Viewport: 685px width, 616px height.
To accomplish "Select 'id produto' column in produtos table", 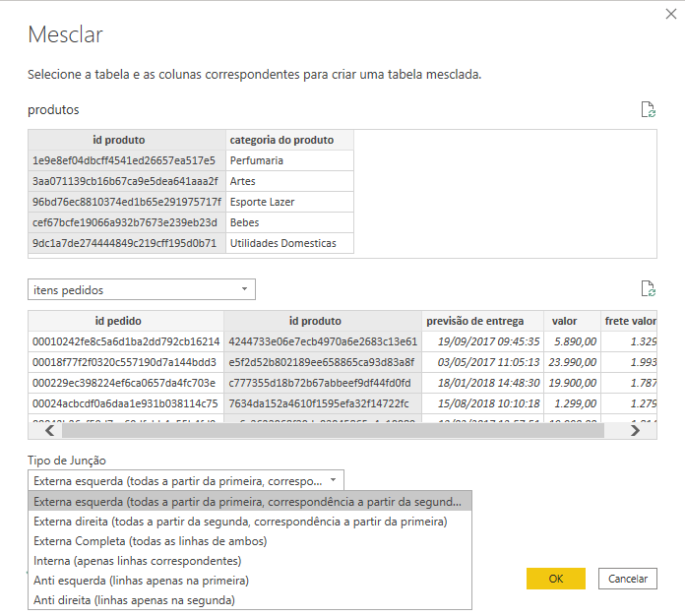I will coord(127,140).
